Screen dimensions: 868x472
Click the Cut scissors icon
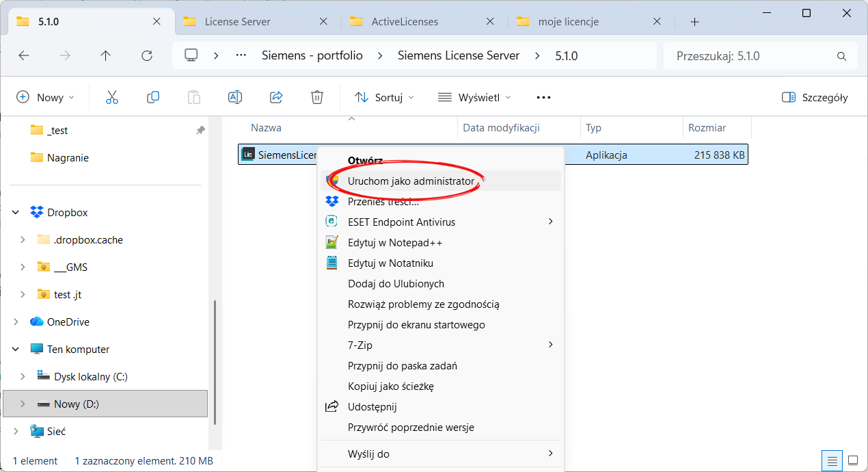(112, 97)
